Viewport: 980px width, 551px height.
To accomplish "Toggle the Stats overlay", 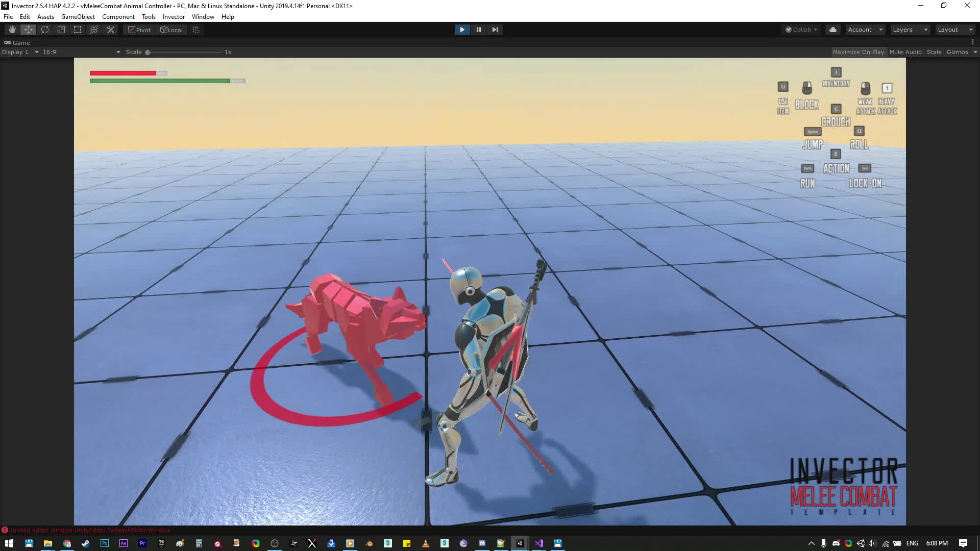I will [934, 52].
